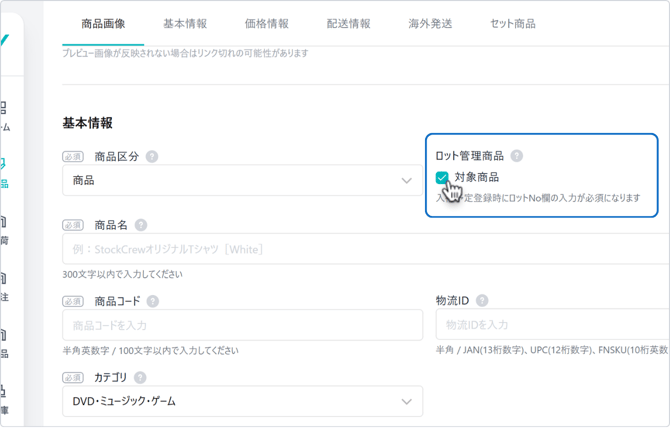The height and width of the screenshot is (429, 670).
Task: Show help icon next to カテゴリ
Action: click(x=140, y=378)
